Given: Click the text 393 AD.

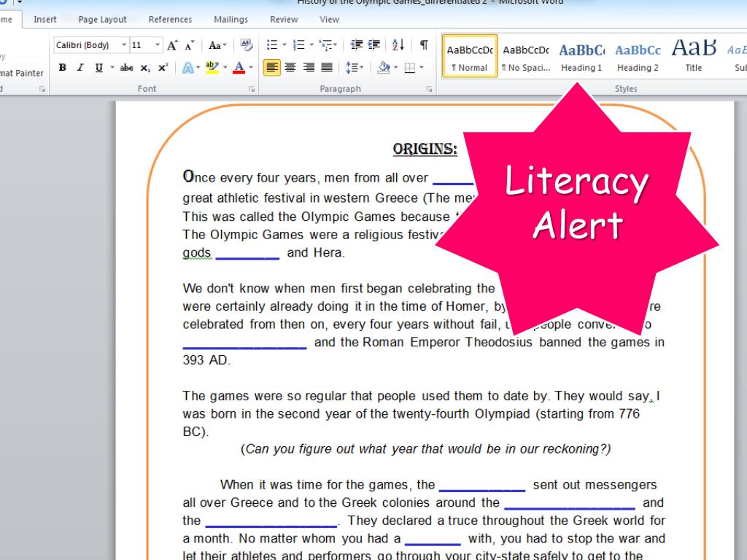Looking at the screenshot, I should (206, 360).
